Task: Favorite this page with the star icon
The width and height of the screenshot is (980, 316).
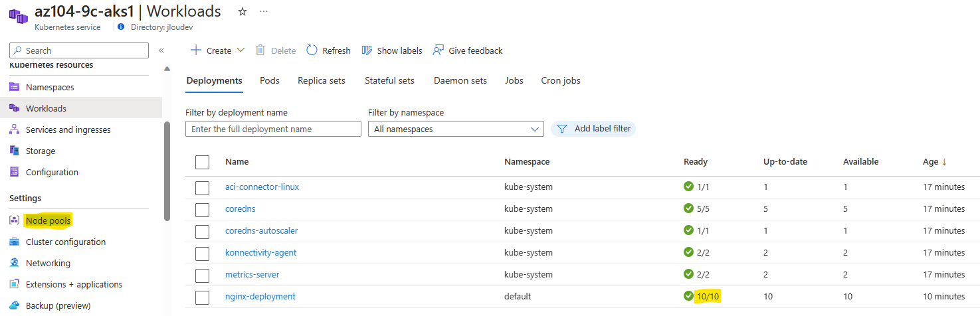Action: pos(243,11)
